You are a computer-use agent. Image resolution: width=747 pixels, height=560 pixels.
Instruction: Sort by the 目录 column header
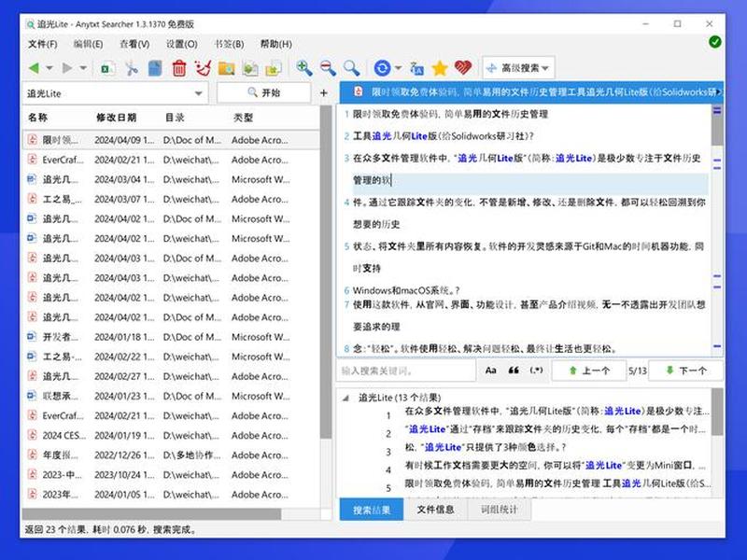point(175,118)
